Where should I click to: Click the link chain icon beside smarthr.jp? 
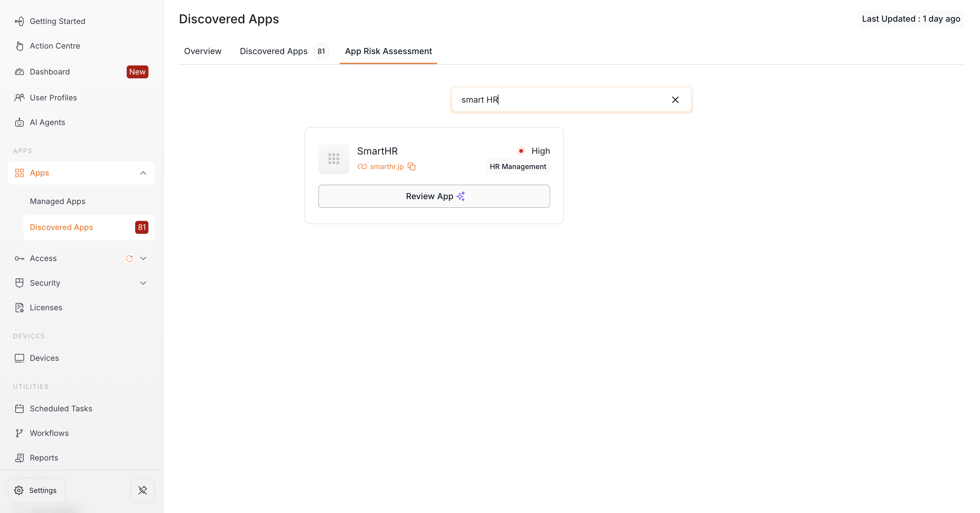(x=362, y=167)
